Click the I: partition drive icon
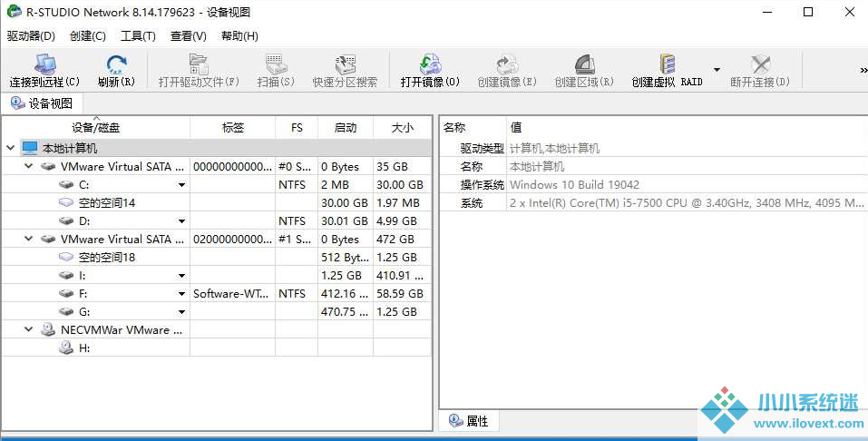This screenshot has width=868, height=441. coord(66,275)
